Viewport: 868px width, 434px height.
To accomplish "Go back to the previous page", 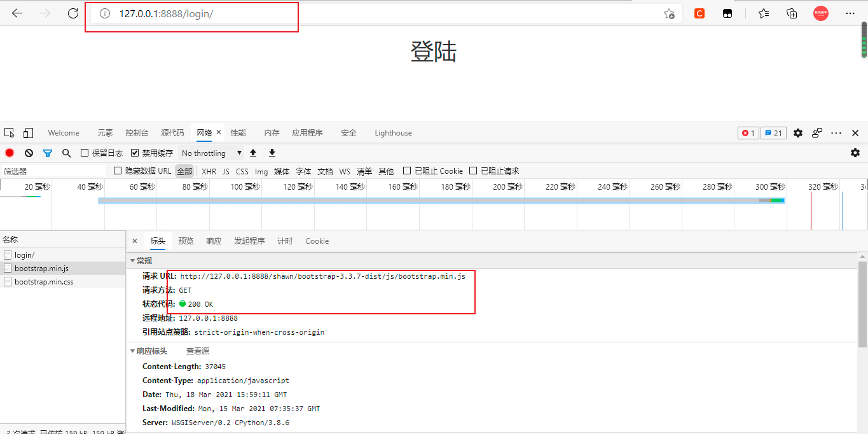I will pyautogui.click(x=17, y=13).
